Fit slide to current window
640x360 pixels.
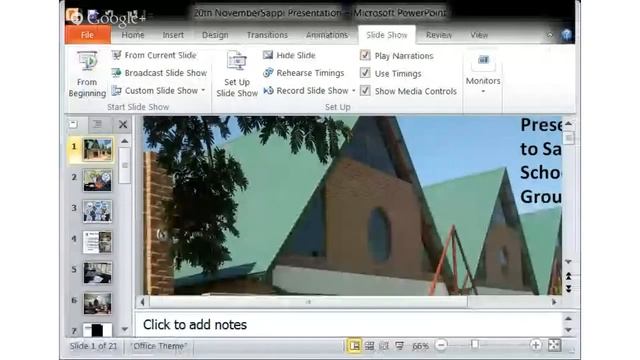[x=554, y=345]
